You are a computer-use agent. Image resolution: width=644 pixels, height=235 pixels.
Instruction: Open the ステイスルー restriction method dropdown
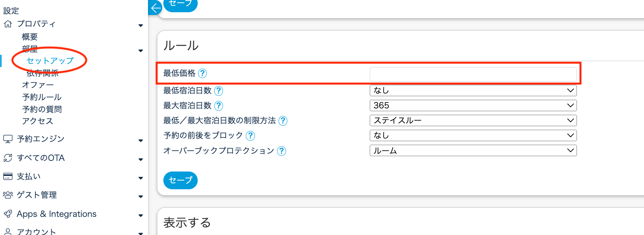pyautogui.click(x=473, y=121)
